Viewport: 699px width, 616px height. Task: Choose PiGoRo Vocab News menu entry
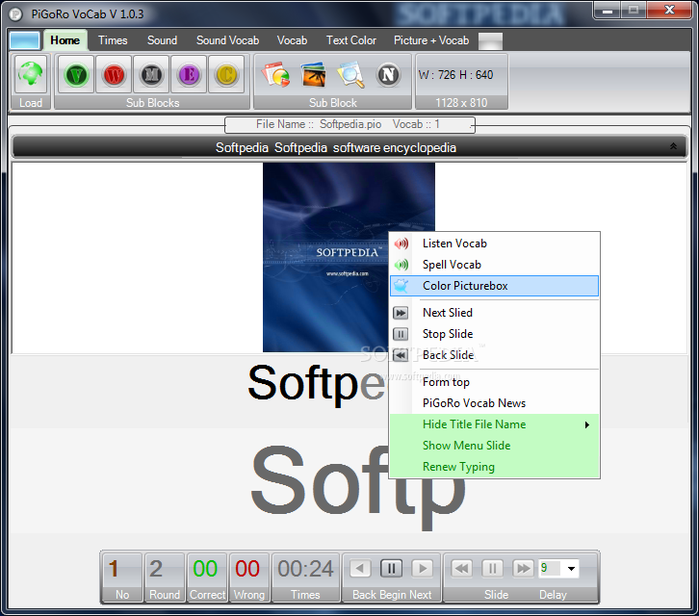pos(494,403)
